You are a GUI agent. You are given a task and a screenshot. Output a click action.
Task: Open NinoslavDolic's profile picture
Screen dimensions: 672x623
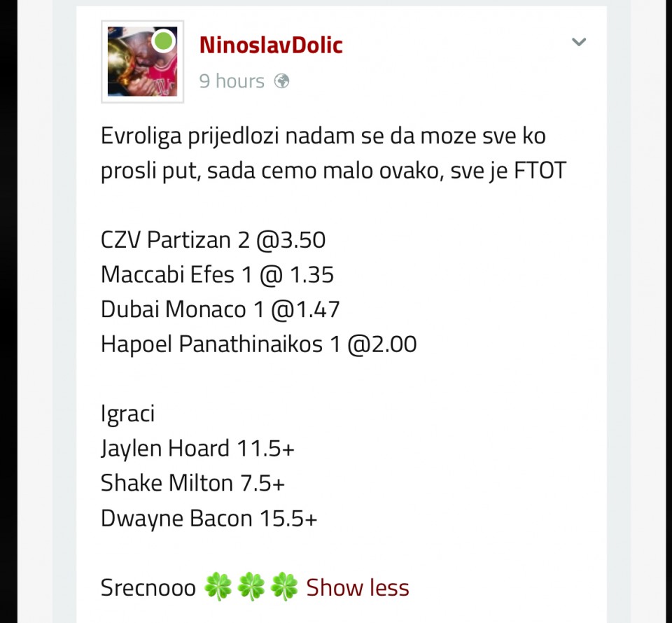142,63
